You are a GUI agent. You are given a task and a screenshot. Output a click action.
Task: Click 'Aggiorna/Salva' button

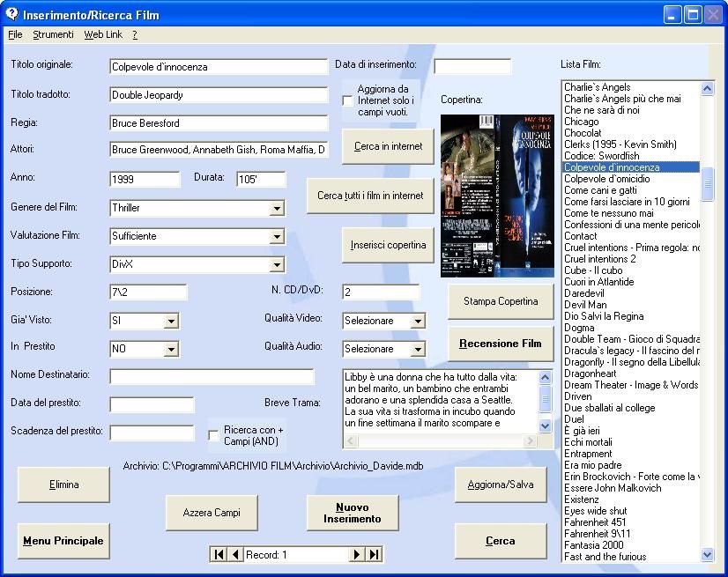[x=501, y=485]
